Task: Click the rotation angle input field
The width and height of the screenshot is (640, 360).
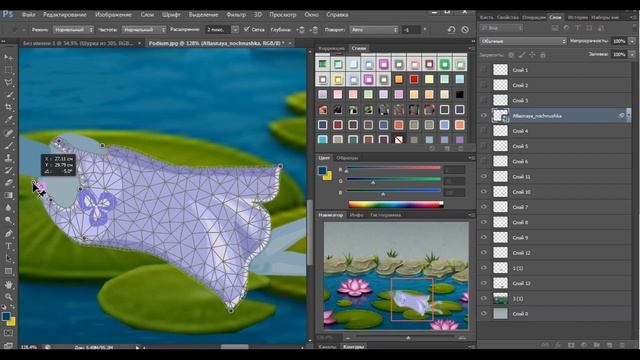Action: [x=411, y=29]
